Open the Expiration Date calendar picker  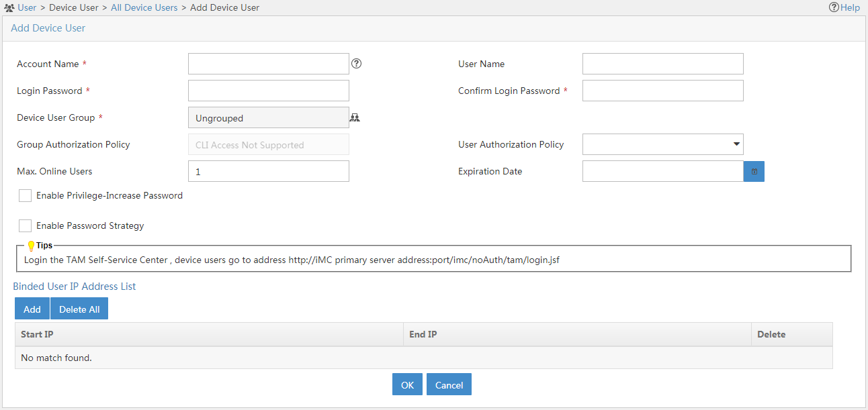[x=754, y=171]
